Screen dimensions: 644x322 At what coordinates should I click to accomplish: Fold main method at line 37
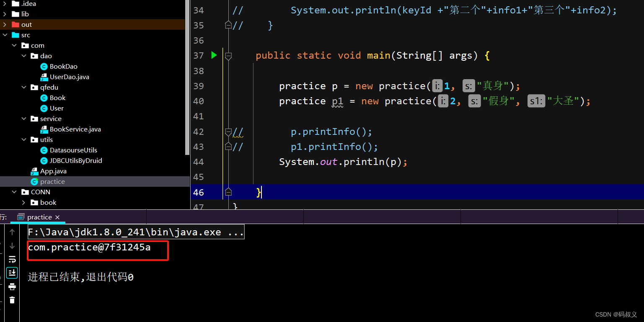pos(228,56)
